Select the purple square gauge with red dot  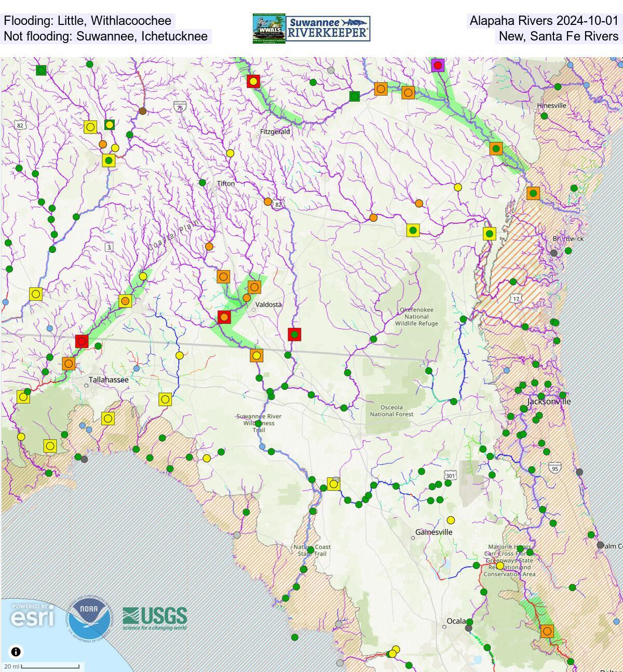click(438, 65)
